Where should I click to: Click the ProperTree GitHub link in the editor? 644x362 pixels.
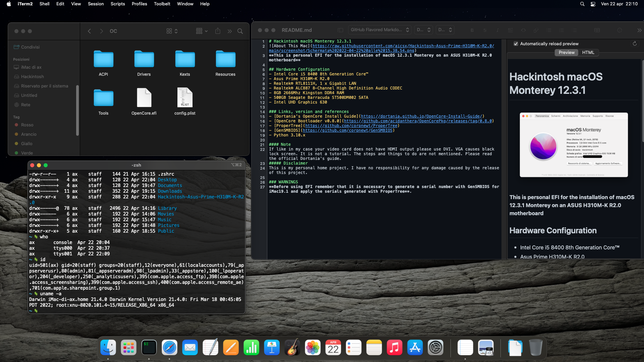coord(351,126)
